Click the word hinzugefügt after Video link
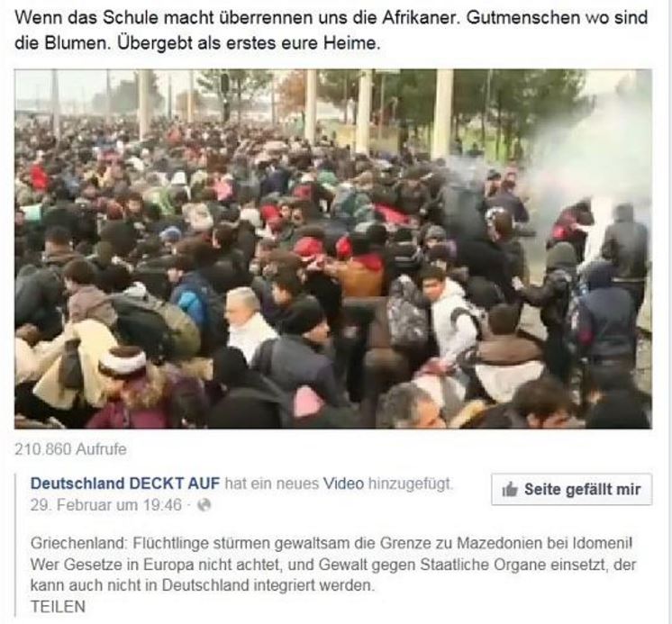This screenshot has height=624, width=672. 410,484
